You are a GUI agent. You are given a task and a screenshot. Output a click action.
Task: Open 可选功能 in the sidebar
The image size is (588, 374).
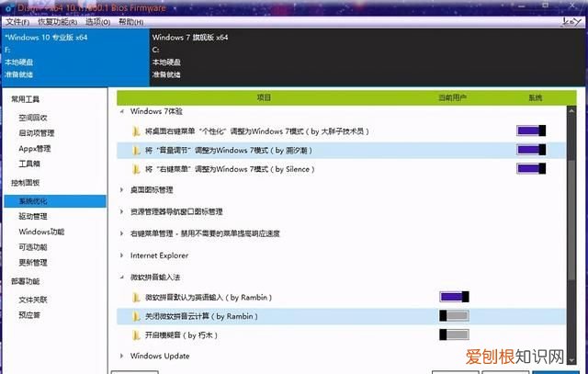[x=33, y=247]
